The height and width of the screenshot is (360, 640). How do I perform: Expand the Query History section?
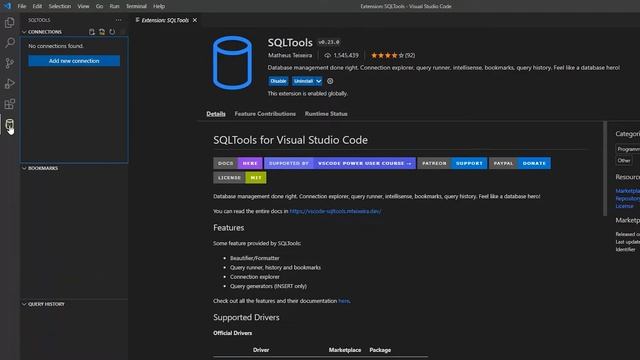(x=24, y=304)
